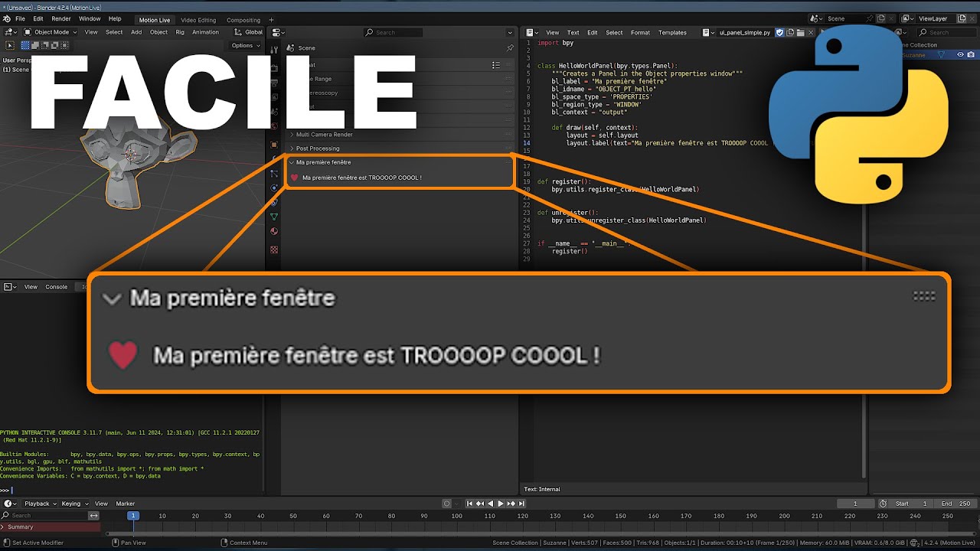Unlink ui_panel_simple.py with the X icon
This screenshot has width=980, height=551.
811,32
